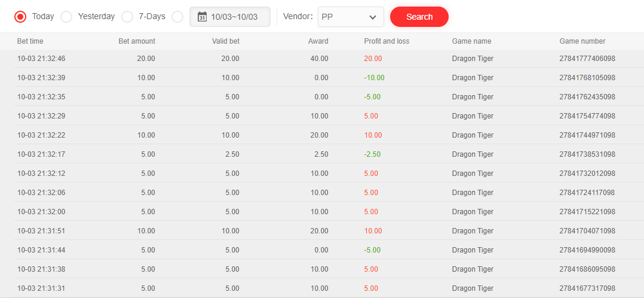Click the Award column header
644x298 pixels.
click(318, 41)
